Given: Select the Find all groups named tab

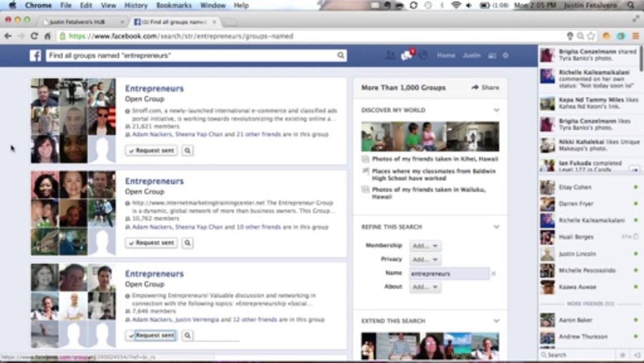Looking at the screenshot, I should pyautogui.click(x=174, y=22).
